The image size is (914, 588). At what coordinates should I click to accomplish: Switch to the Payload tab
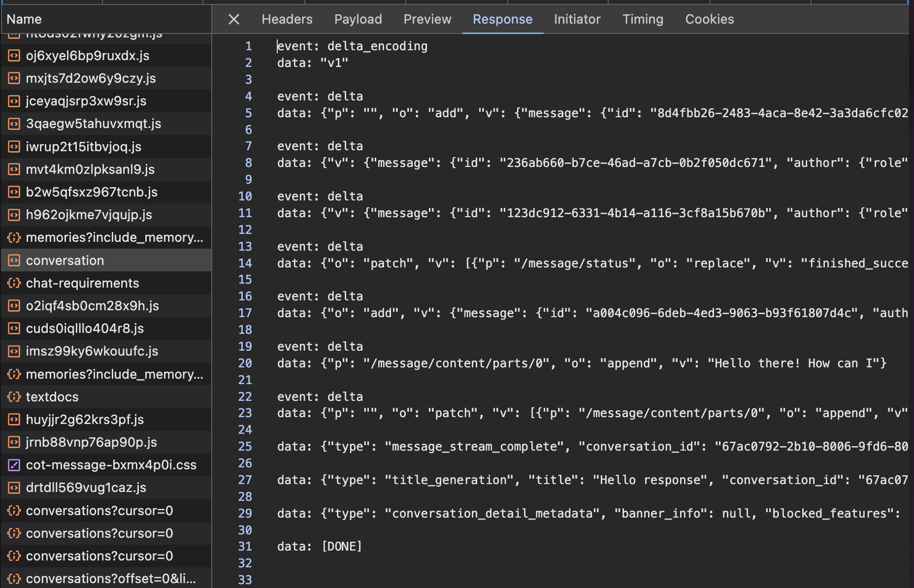coord(358,19)
